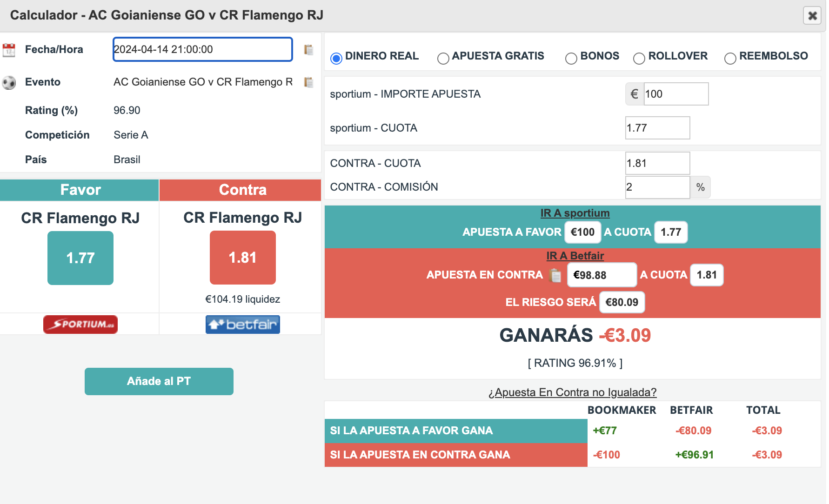Click the BOOKMAKER column header

click(x=622, y=410)
